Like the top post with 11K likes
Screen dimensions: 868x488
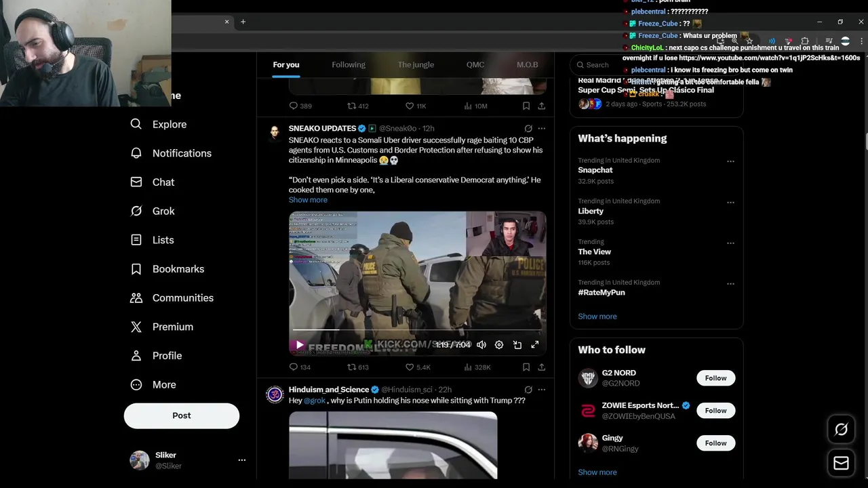click(x=416, y=106)
